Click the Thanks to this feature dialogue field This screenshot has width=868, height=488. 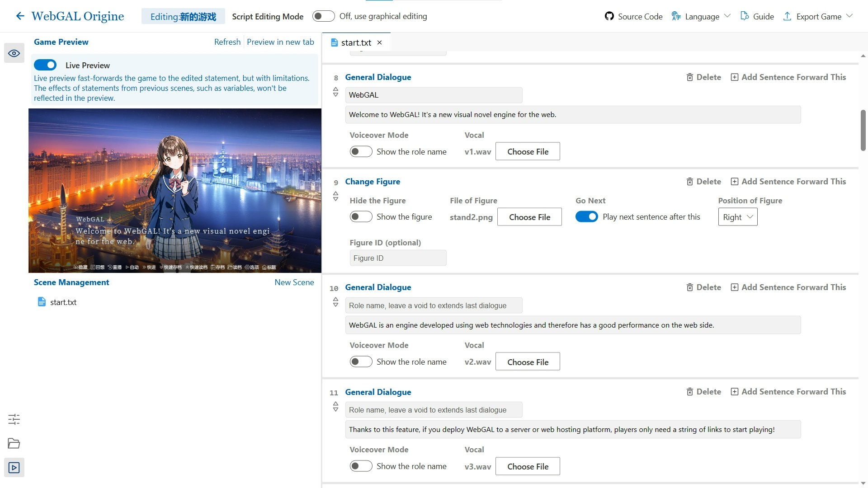click(573, 429)
